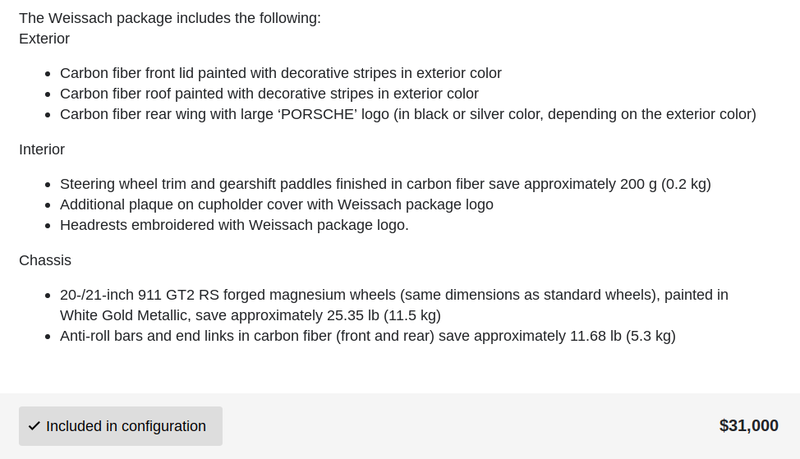This screenshot has width=800, height=459.
Task: Click the carbon fiber rear wing item
Action: click(408, 114)
